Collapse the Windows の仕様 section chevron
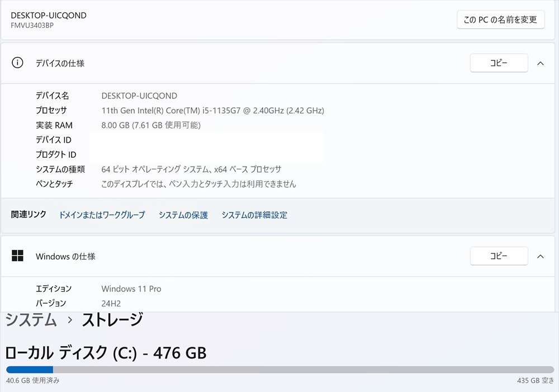Viewport: 559px width, 392px height. click(x=540, y=256)
